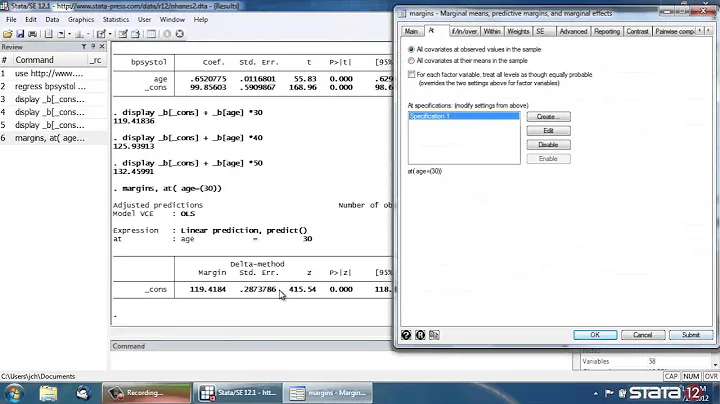Click the third pinned taskbar icon
Image resolution: width=720 pixels, height=404 pixels.
pyautogui.click(x=83, y=393)
